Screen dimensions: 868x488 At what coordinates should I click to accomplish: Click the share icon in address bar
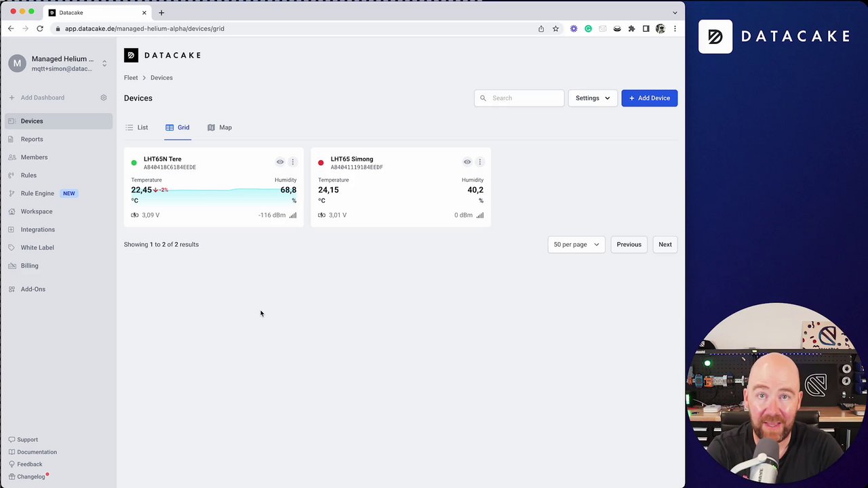(x=541, y=28)
